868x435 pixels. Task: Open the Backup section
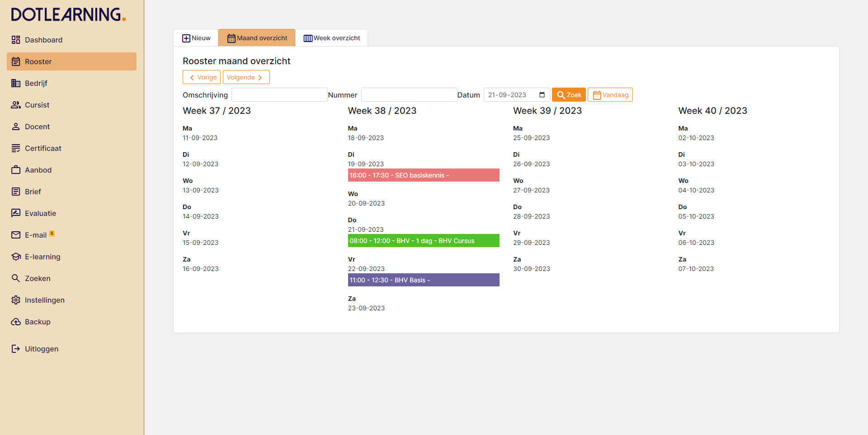(38, 322)
